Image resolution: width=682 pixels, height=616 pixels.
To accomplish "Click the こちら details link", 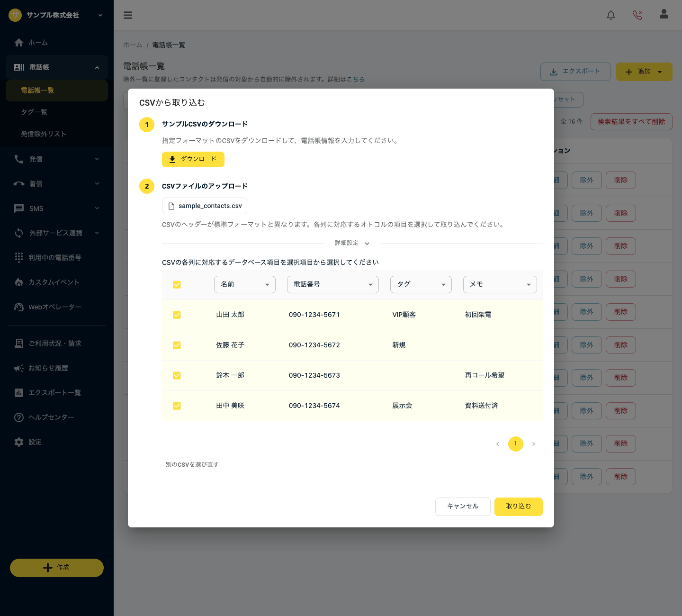I will [356, 79].
